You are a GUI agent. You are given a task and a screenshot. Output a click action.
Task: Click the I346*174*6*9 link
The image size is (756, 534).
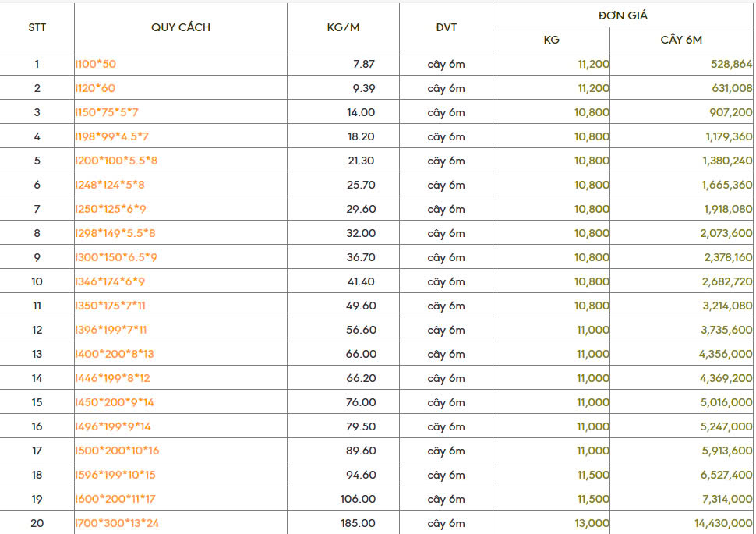tap(110, 281)
